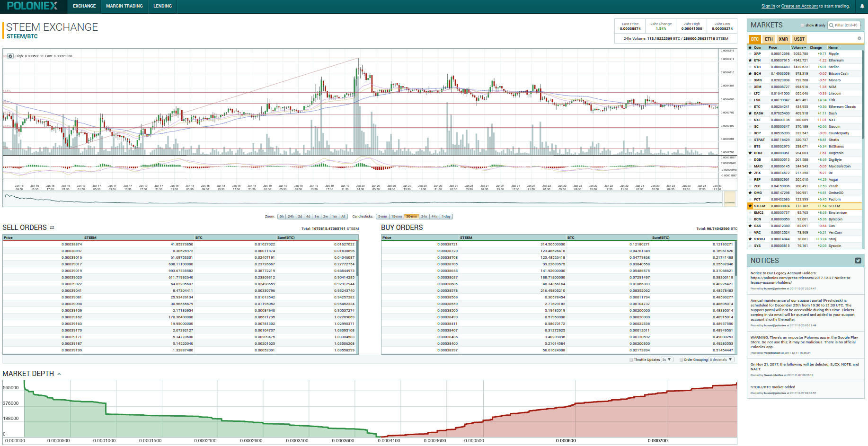Image resolution: width=868 pixels, height=446 pixels.
Task: Click the sell orders scrollbar
Action: (x=357, y=259)
